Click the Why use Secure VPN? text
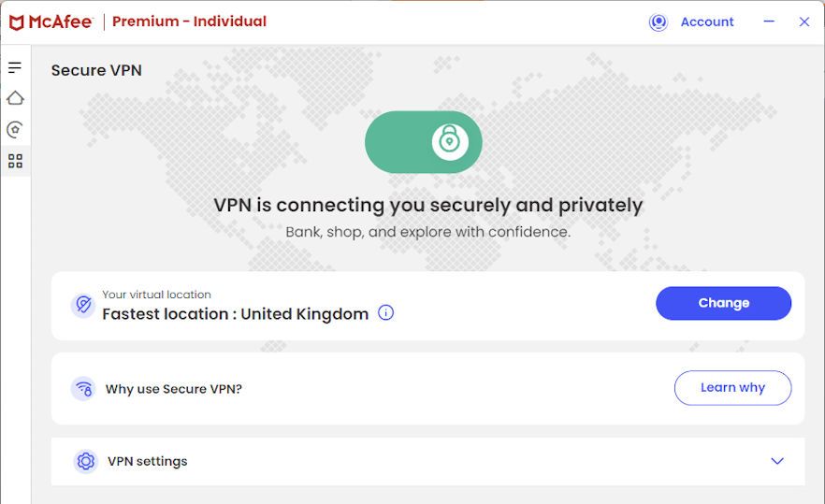This screenshot has height=504, width=825. 174,389
